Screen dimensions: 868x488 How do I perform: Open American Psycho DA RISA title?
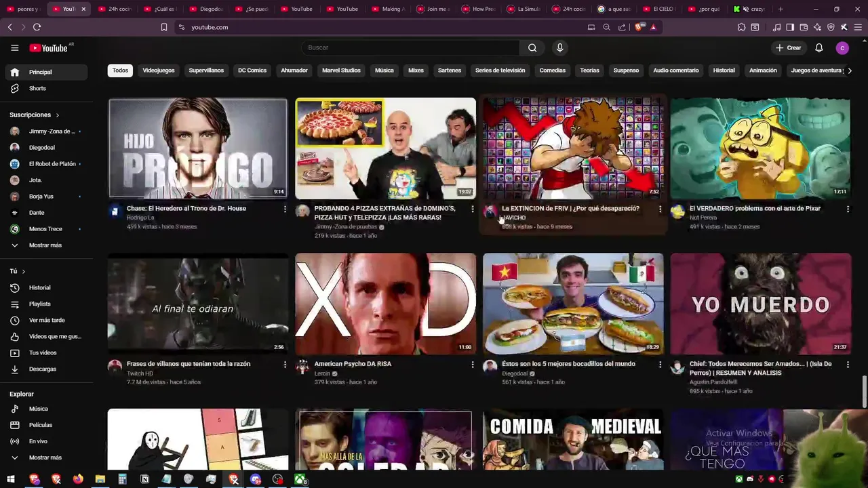point(353,364)
